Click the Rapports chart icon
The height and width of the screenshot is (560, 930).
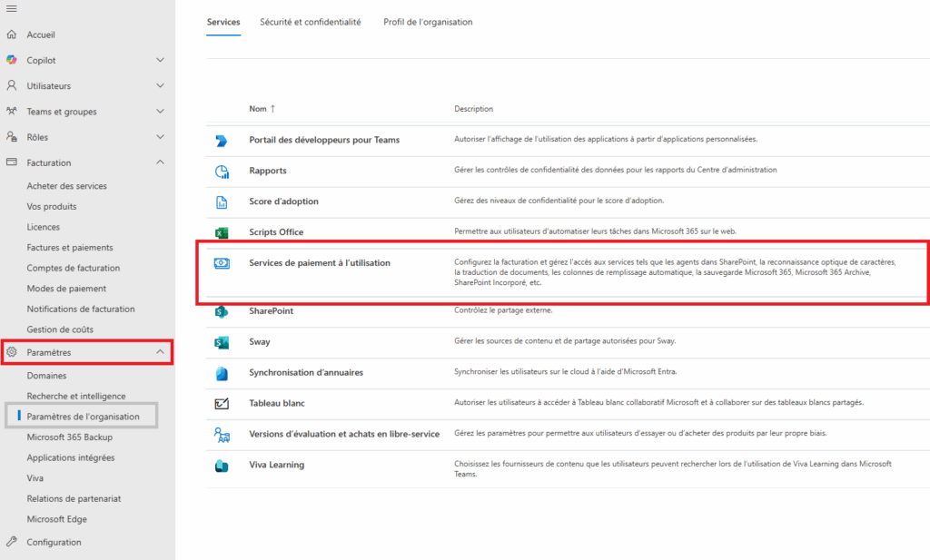point(222,172)
